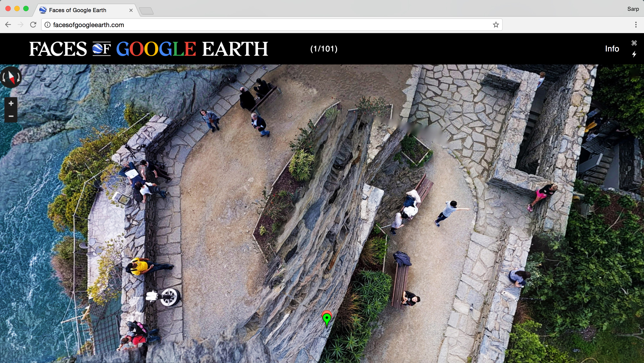Go back to previous page
The image size is (644, 363).
pyautogui.click(x=8, y=25)
